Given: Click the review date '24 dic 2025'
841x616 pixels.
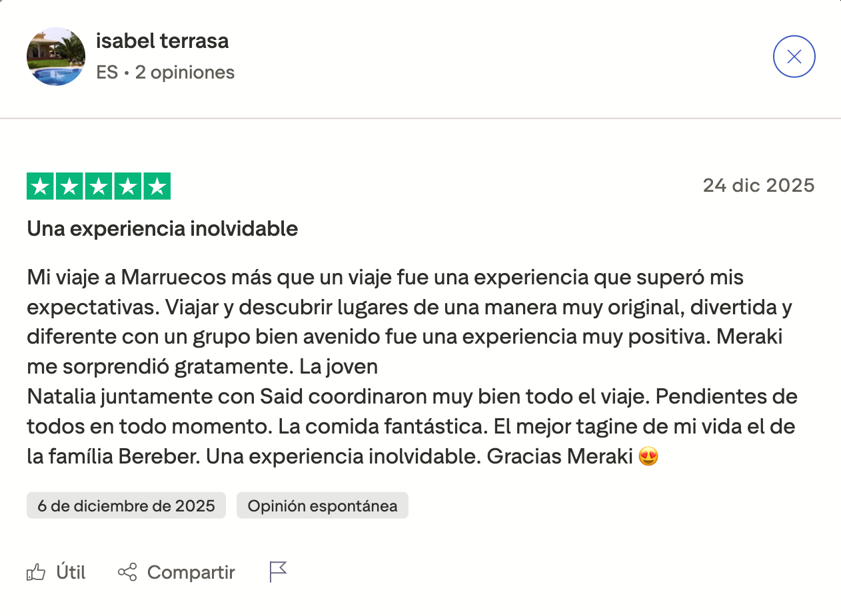Looking at the screenshot, I should click(x=758, y=185).
